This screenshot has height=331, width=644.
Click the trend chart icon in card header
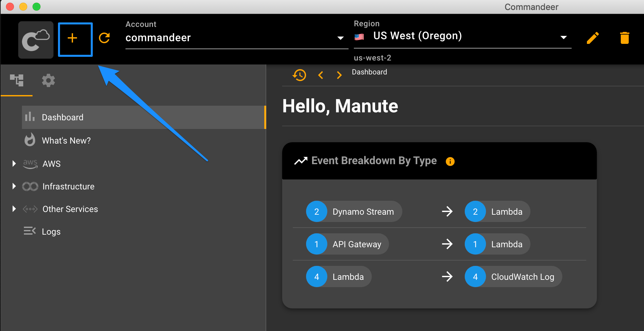pos(301,161)
